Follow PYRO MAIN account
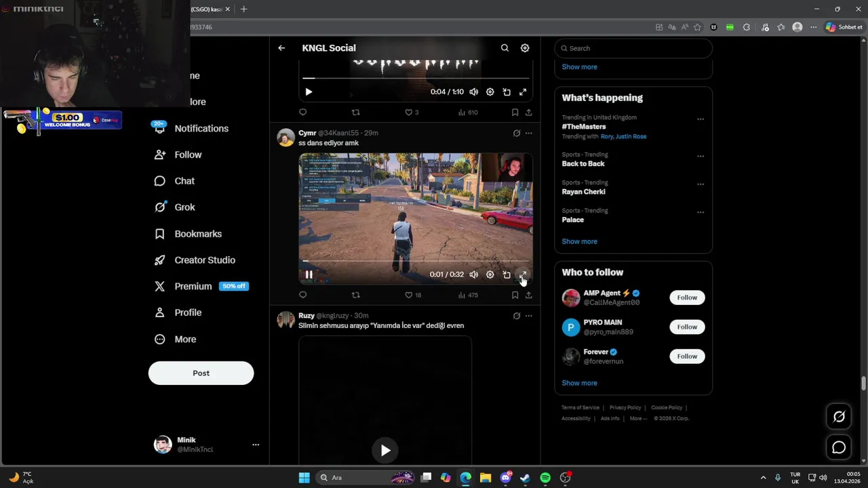The height and width of the screenshot is (488, 868). [x=687, y=327]
